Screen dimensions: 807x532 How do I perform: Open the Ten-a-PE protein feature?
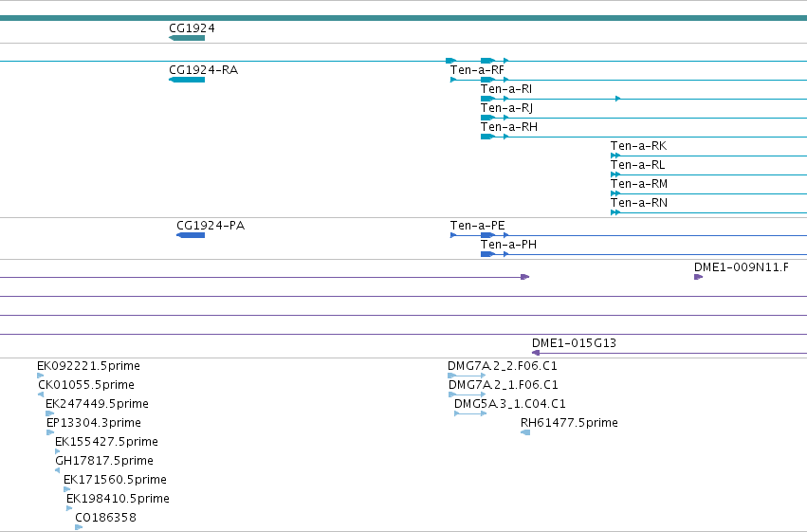(x=478, y=226)
